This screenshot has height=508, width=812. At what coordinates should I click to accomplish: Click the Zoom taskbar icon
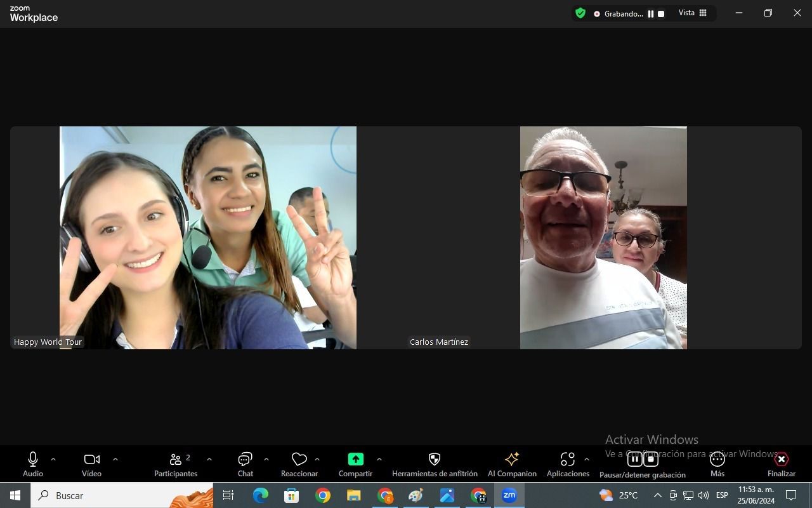509,495
